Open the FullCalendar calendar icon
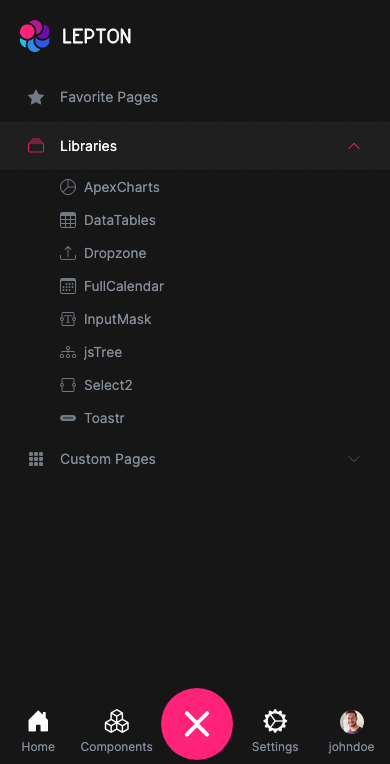Image resolution: width=390 pixels, height=764 pixels. (68, 286)
